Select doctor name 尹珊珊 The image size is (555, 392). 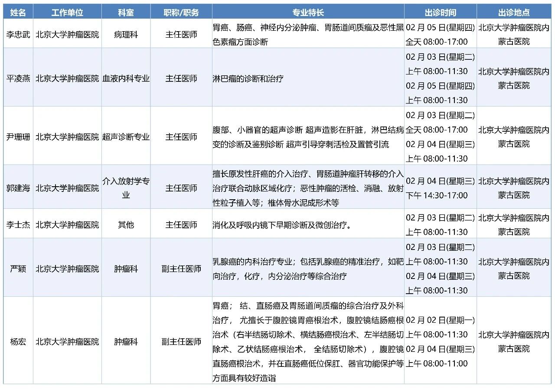(18, 137)
